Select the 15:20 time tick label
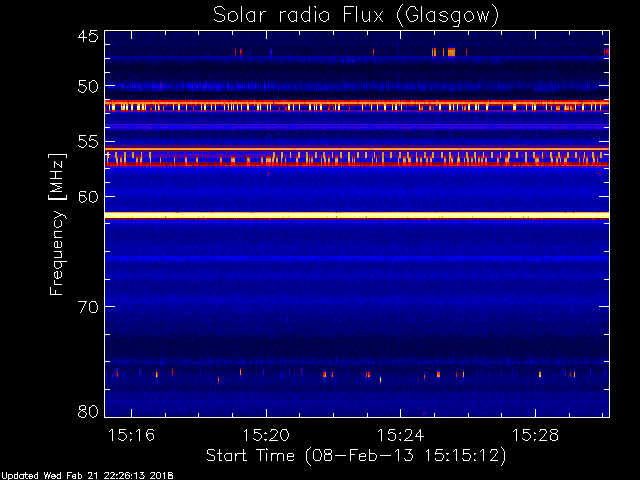 (x=266, y=435)
